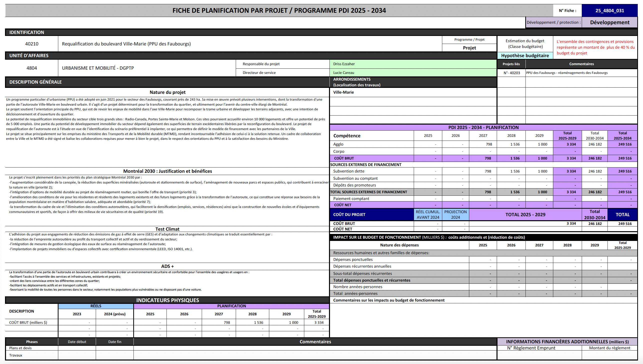Select the IDENTIFICATION section header

pyautogui.click(x=321, y=32)
